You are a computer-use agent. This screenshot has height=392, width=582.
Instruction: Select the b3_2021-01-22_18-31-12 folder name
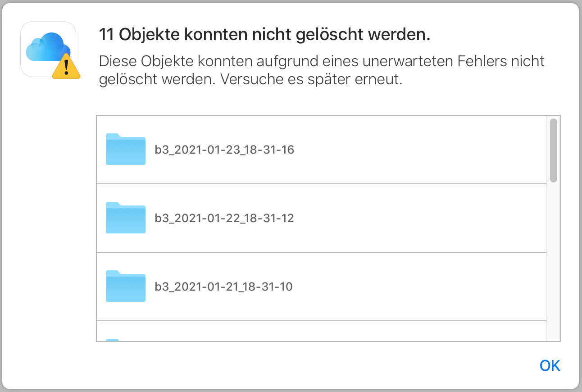tap(224, 219)
